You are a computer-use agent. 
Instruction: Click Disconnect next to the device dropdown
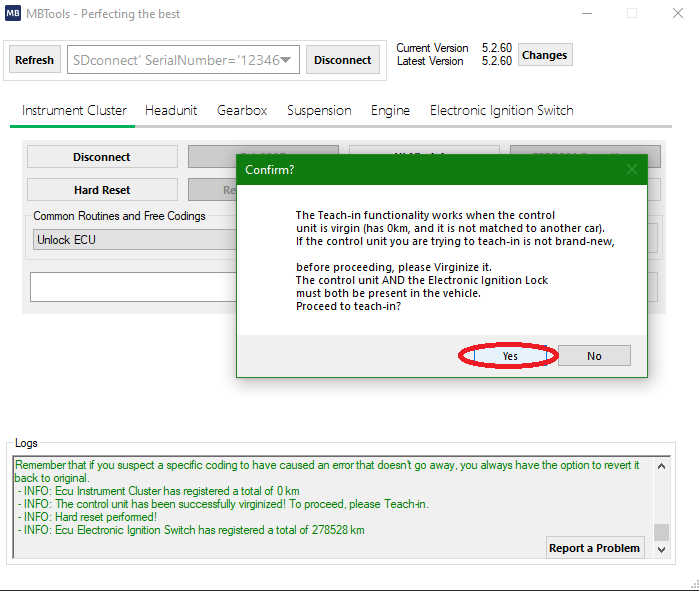point(342,60)
